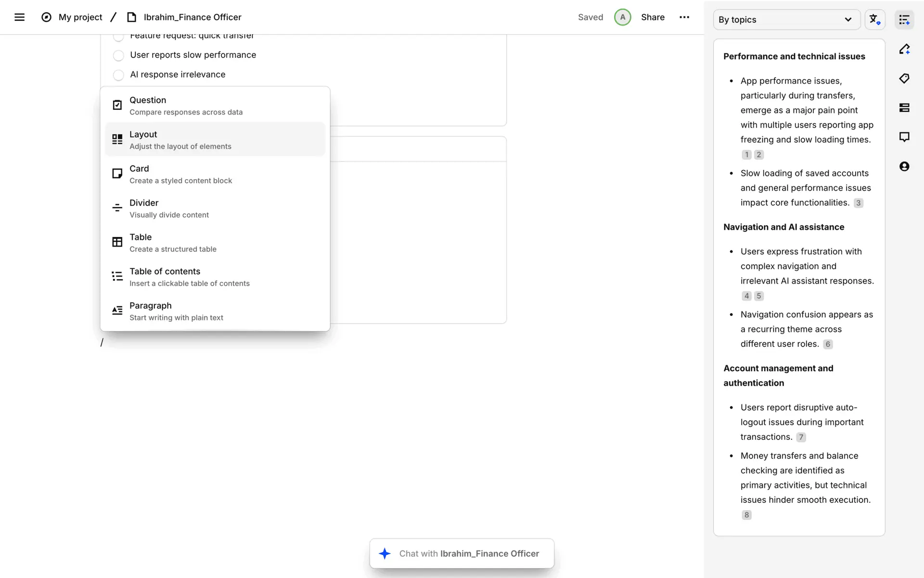The image size is (924, 578).
Task: Click the user avatar labeled A
Action: (x=622, y=17)
